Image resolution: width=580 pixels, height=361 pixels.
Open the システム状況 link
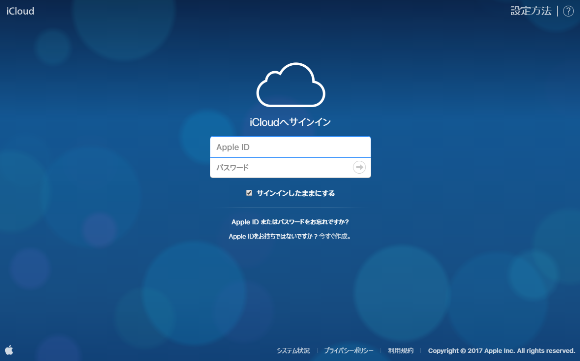coord(293,351)
